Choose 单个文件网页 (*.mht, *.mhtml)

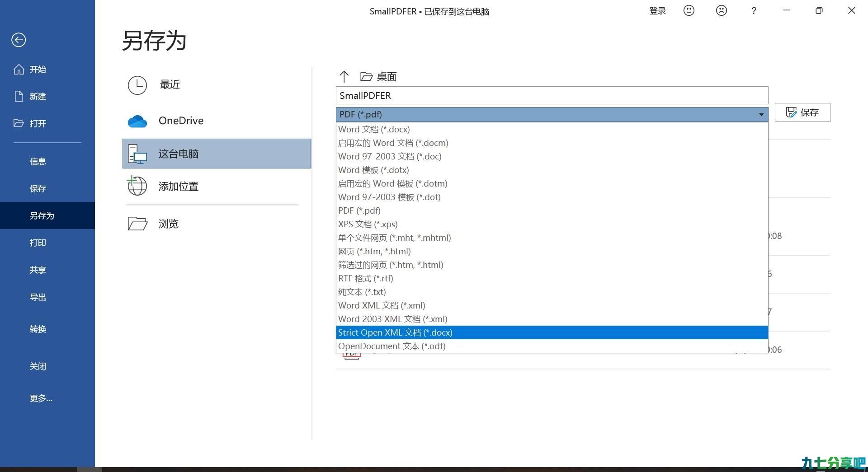[552, 238]
